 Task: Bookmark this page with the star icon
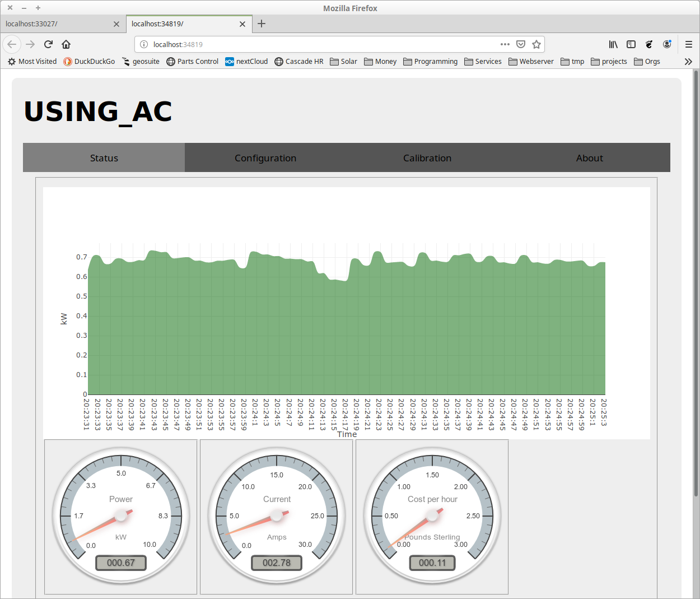tap(536, 44)
